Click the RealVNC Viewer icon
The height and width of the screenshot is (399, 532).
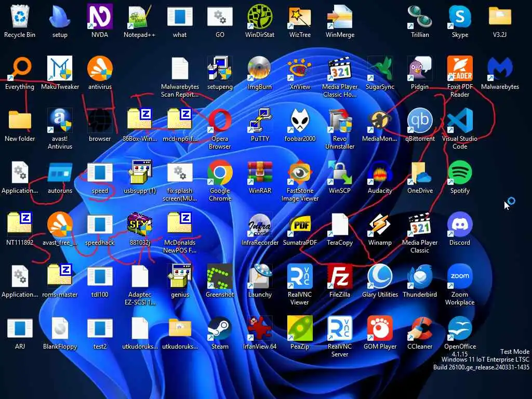coord(300,276)
